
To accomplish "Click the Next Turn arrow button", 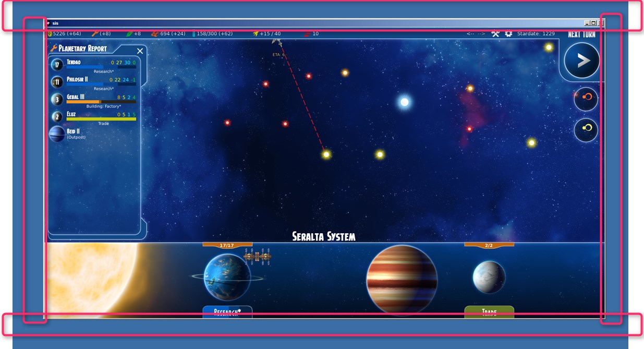I will (582, 61).
